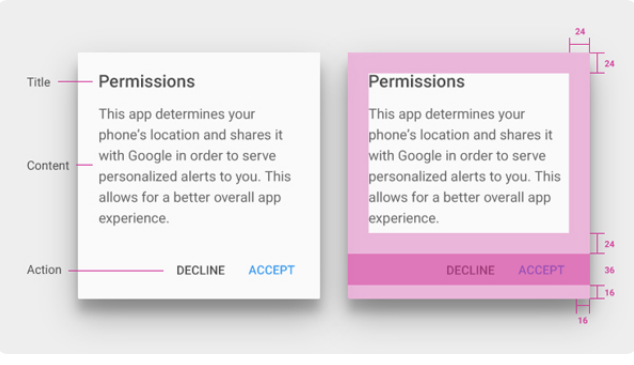Click Permissions heading in the white dialog
The height and width of the screenshot is (365, 634).
click(147, 81)
